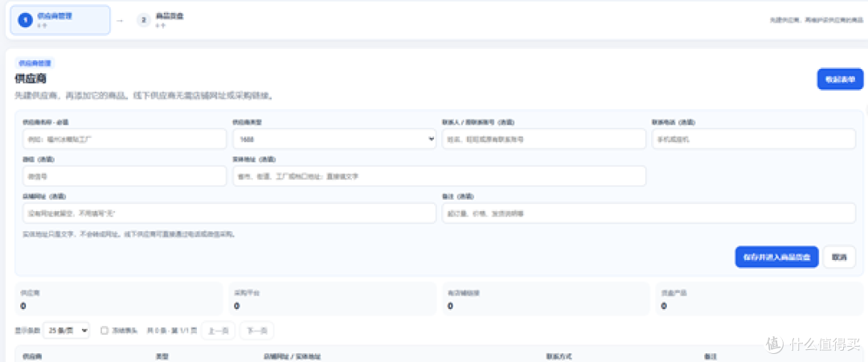This screenshot has height=362, width=868.
Task: Switch to step 2 商品货盘 tab
Action: (161, 20)
